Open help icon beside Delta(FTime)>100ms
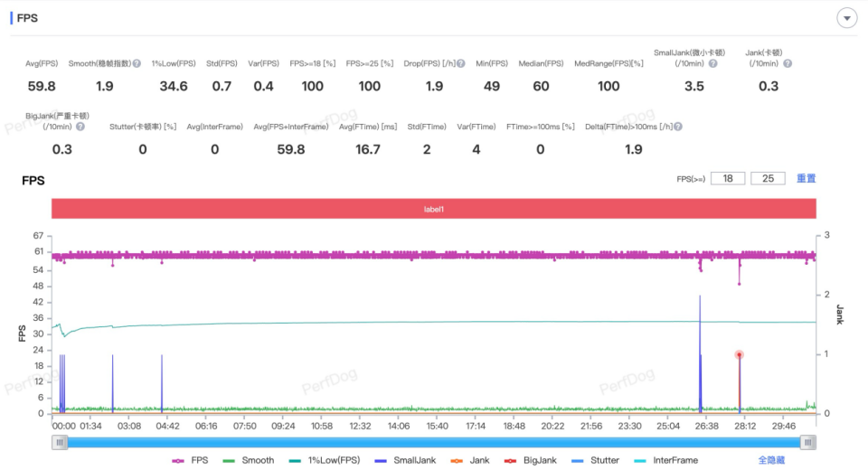 678,127
